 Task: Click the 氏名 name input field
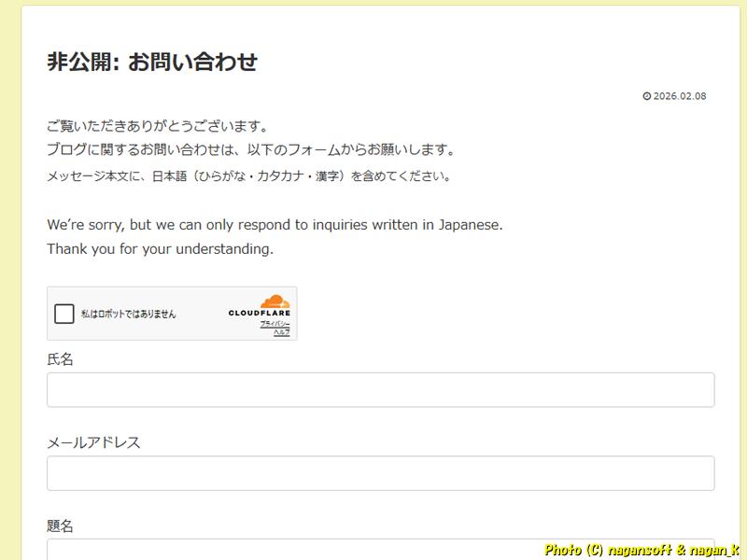(380, 390)
